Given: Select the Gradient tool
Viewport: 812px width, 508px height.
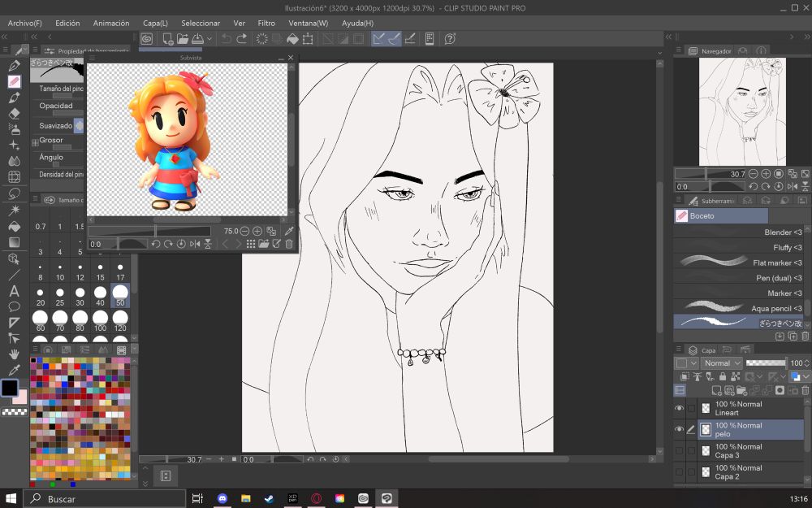Looking at the screenshot, I should (14, 242).
